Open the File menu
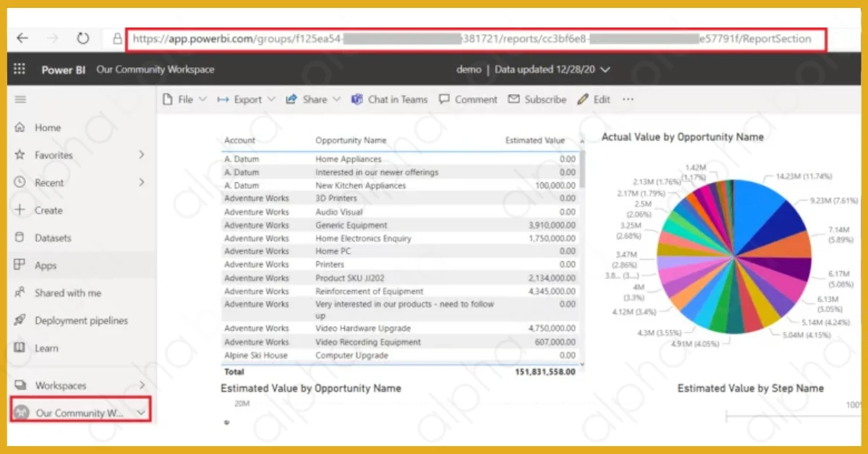Image resolution: width=868 pixels, height=454 pixels. 184,100
